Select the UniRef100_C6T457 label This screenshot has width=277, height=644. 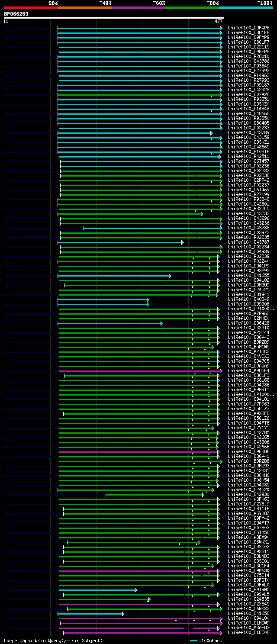click(248, 161)
